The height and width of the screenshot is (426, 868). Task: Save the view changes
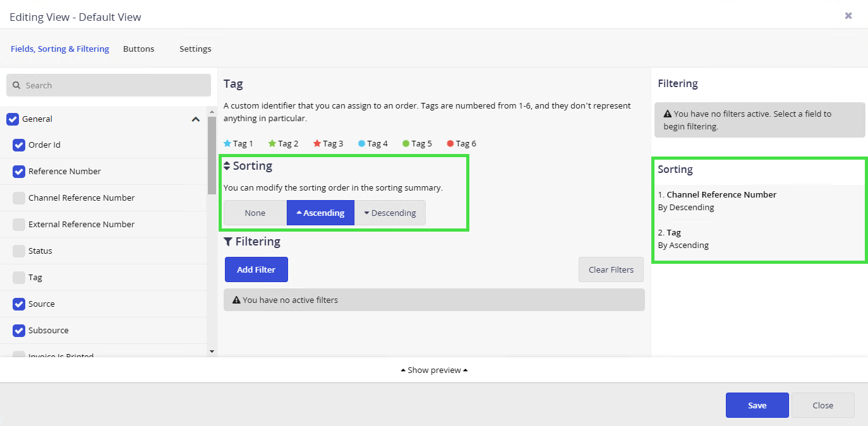tap(757, 405)
